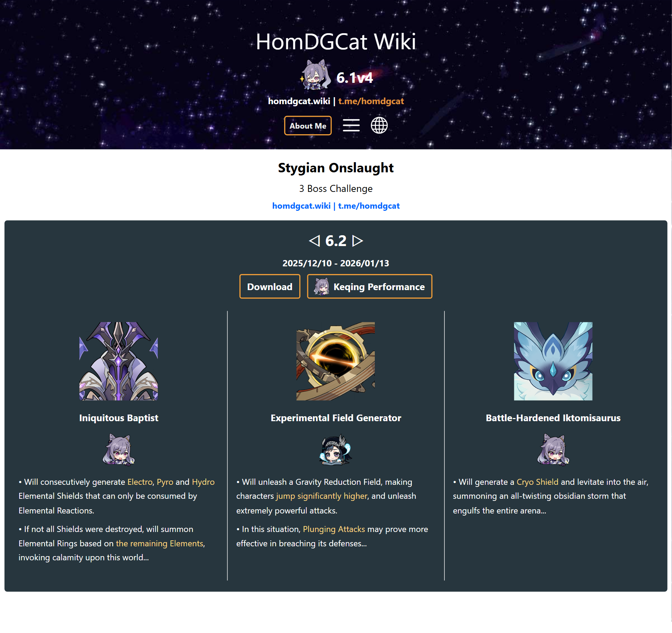Open the blue t.me/homdgcat link
The width and height of the screenshot is (672, 633).
[369, 206]
